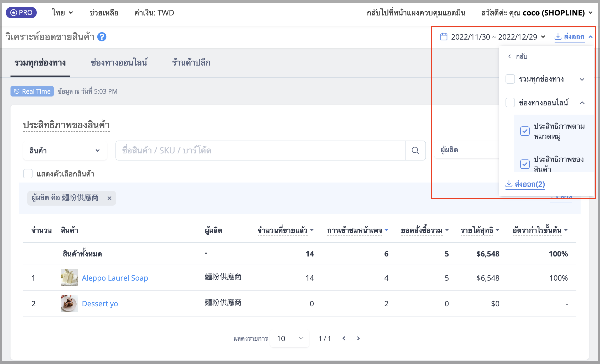Click the calendar icon for date range

(444, 37)
